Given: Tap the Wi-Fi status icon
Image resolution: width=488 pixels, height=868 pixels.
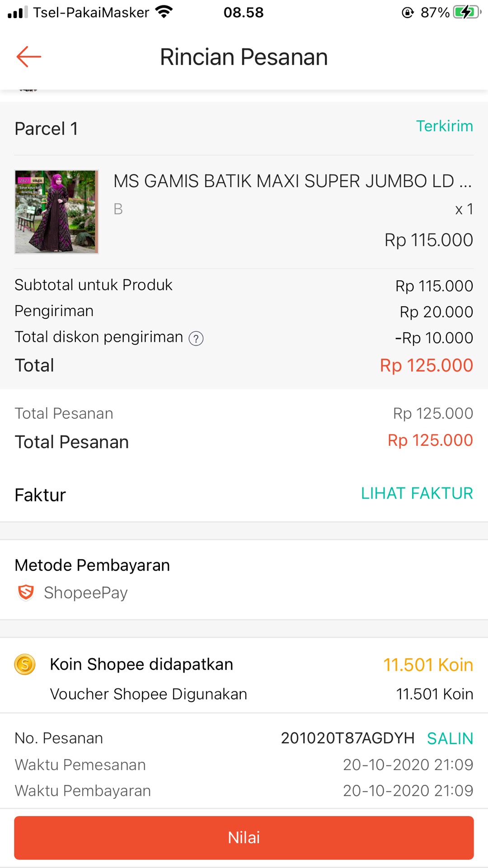Looking at the screenshot, I should click(x=164, y=12).
